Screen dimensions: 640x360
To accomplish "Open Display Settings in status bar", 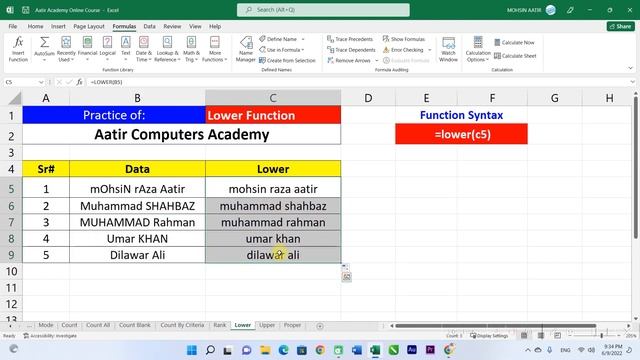I will point(489,336).
